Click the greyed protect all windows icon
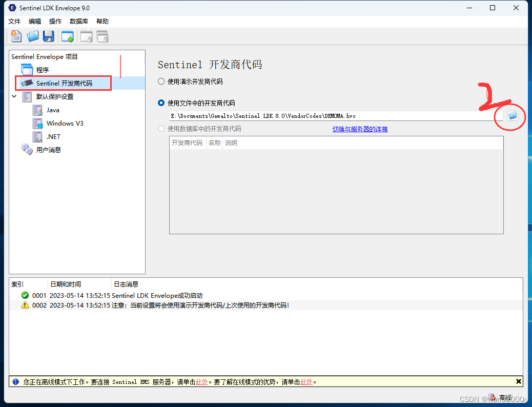This screenshot has width=532, height=407. click(103, 36)
